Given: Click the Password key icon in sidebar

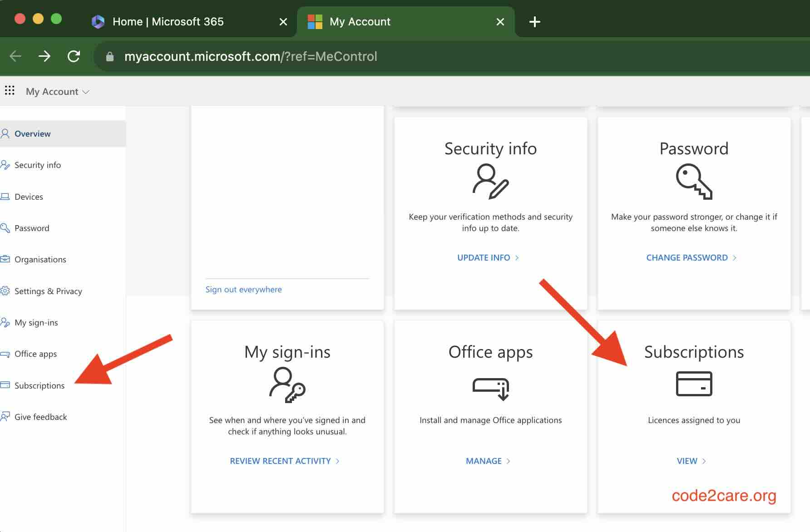Looking at the screenshot, I should click(x=6, y=228).
